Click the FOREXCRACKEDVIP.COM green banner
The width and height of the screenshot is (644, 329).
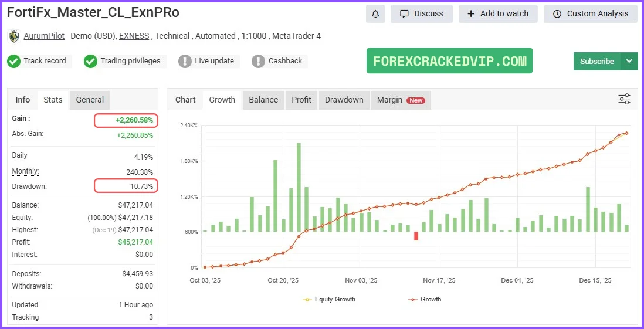(x=449, y=61)
